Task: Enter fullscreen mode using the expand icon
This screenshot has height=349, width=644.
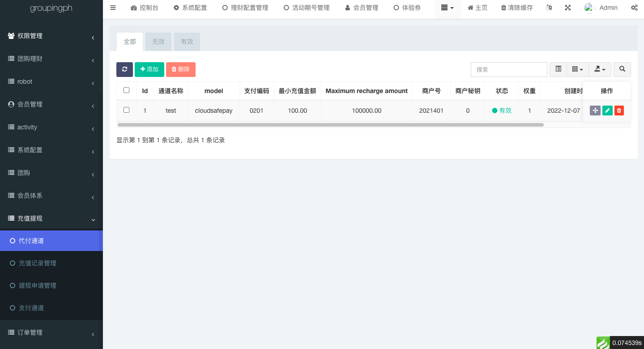Action: tap(567, 8)
